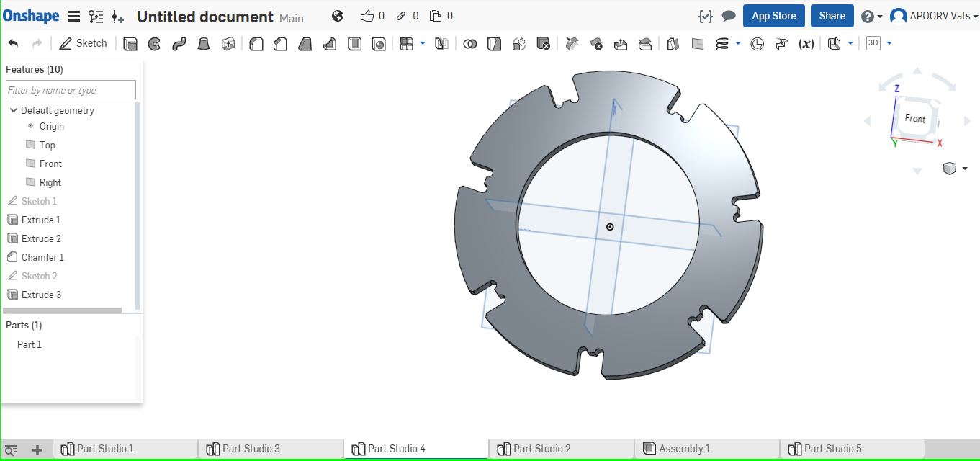
Task: Select the Fillet tool icon
Action: click(x=256, y=44)
